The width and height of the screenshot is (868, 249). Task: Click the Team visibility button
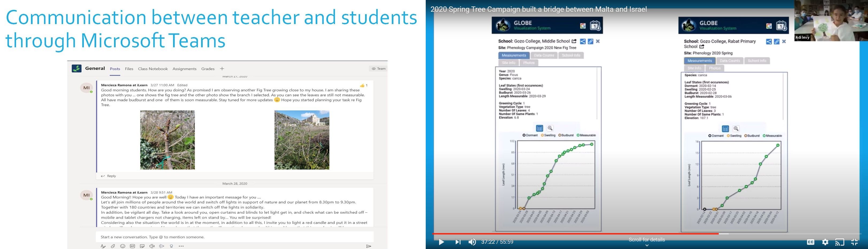pos(378,69)
